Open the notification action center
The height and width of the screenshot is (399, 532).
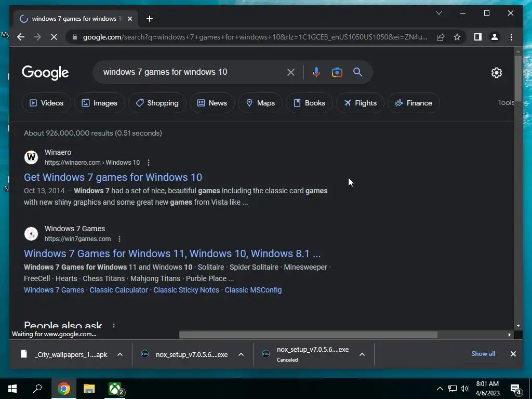point(516,390)
